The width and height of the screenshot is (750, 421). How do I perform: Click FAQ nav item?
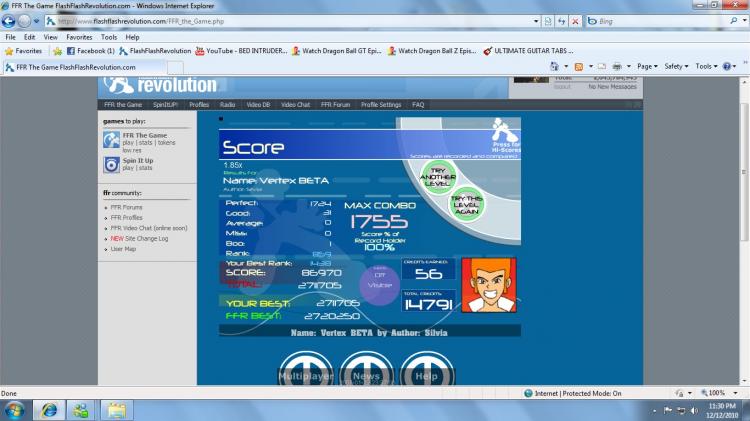coord(418,105)
